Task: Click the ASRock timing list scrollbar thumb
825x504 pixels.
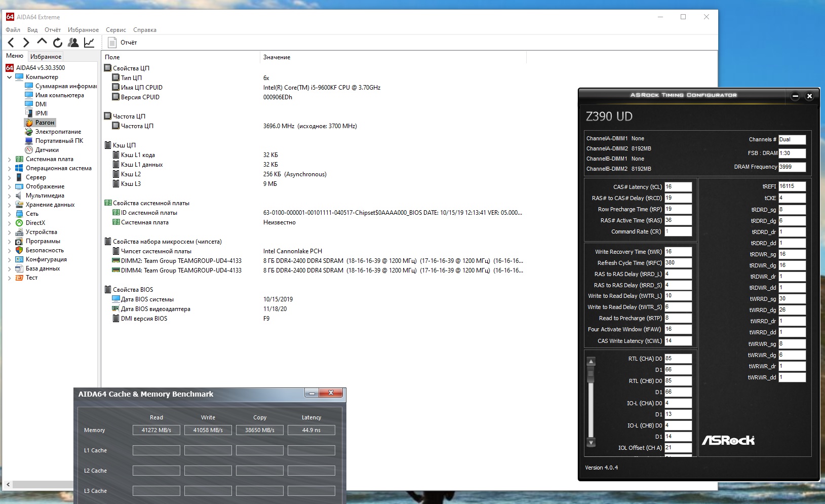Action: click(x=591, y=373)
